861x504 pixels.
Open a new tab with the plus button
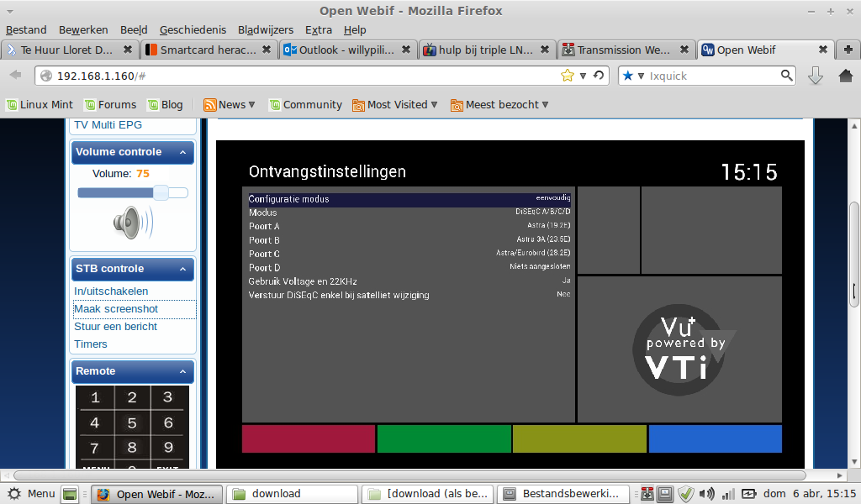tap(848, 50)
